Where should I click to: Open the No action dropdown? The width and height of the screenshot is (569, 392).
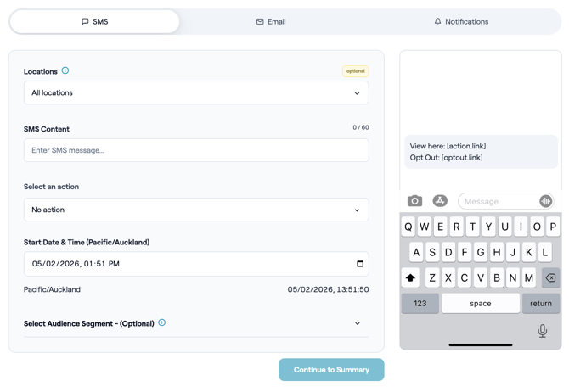pos(196,210)
